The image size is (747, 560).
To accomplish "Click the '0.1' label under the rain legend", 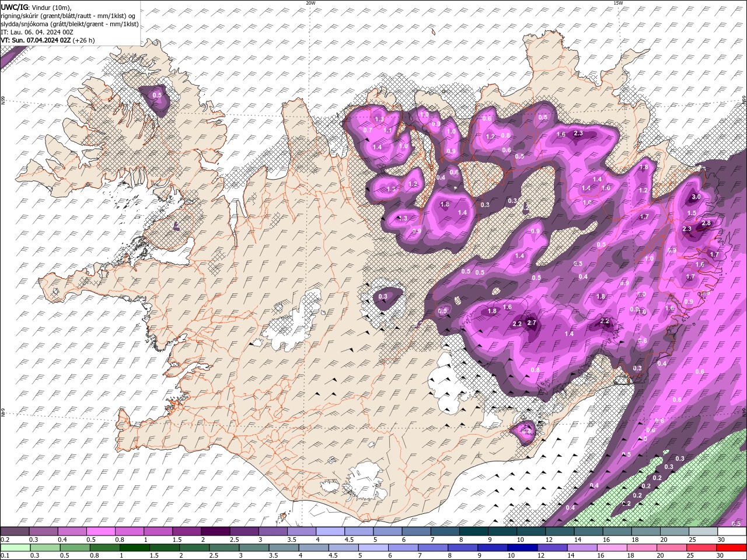I will pos(5,555).
